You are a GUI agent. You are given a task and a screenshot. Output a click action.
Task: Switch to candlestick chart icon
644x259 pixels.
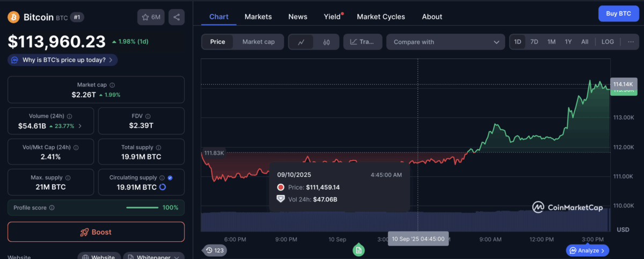[x=326, y=42]
